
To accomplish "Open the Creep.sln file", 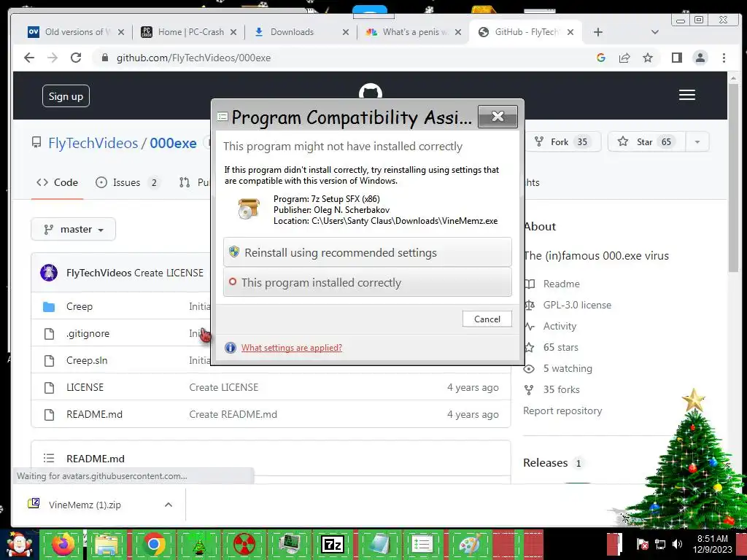I will (x=87, y=360).
